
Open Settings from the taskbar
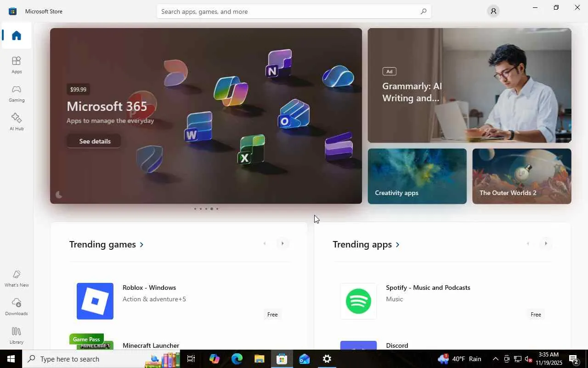[327, 359]
